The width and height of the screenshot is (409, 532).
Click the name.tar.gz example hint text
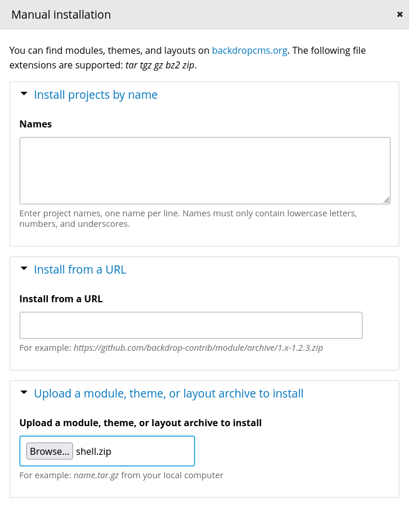point(96,475)
